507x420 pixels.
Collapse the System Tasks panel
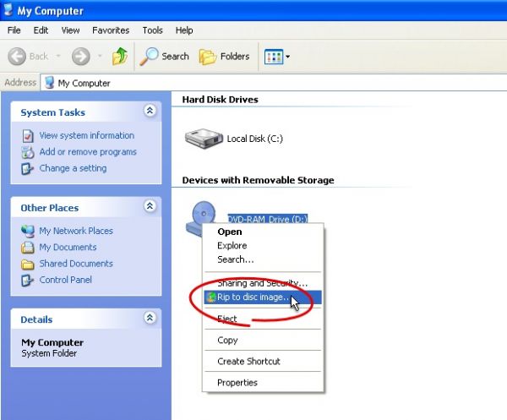(150, 111)
